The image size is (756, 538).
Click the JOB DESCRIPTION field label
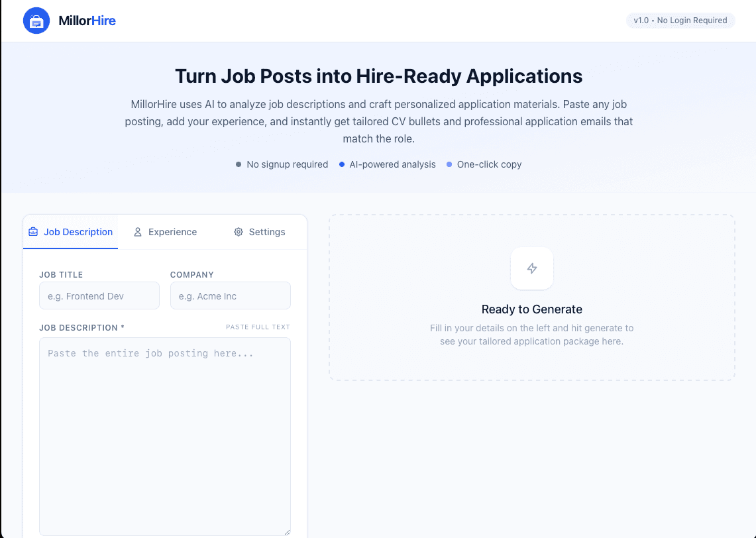tap(81, 328)
